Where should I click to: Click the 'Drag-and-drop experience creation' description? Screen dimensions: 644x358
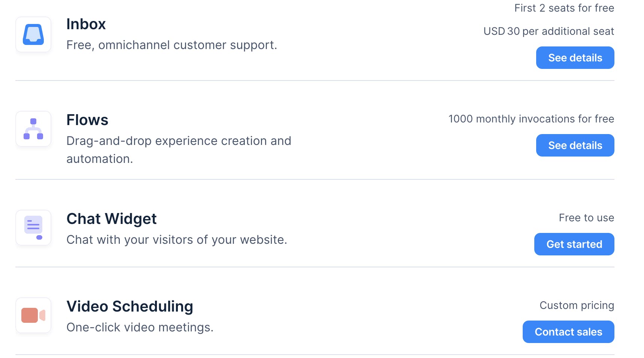[179, 141]
